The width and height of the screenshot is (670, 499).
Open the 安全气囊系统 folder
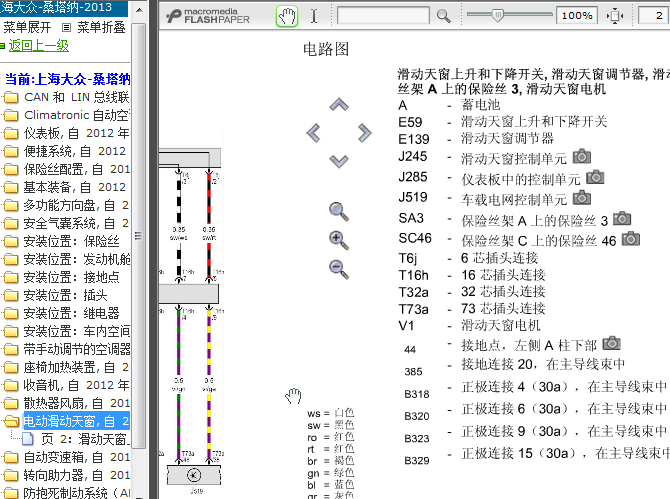point(66,223)
